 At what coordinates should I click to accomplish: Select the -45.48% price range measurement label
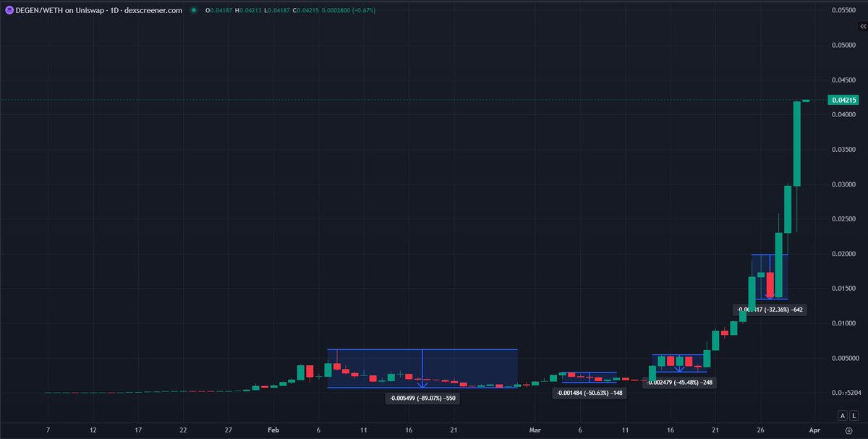(679, 383)
